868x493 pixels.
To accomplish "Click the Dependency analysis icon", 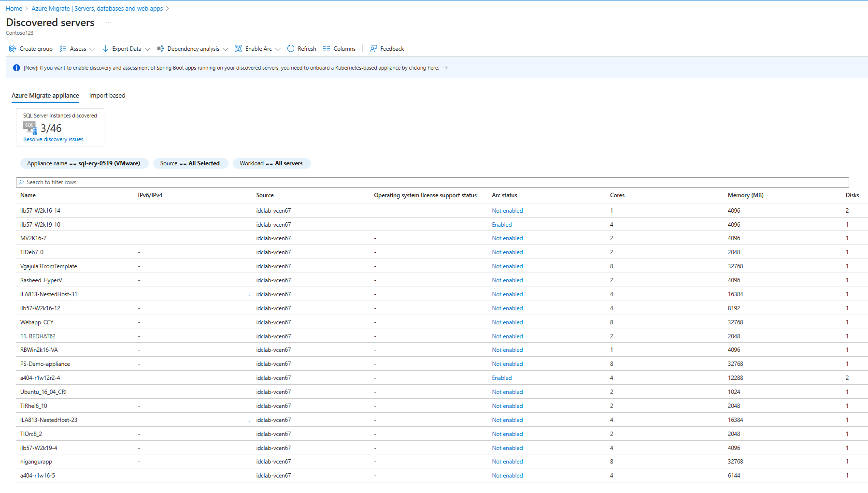I will click(x=160, y=49).
